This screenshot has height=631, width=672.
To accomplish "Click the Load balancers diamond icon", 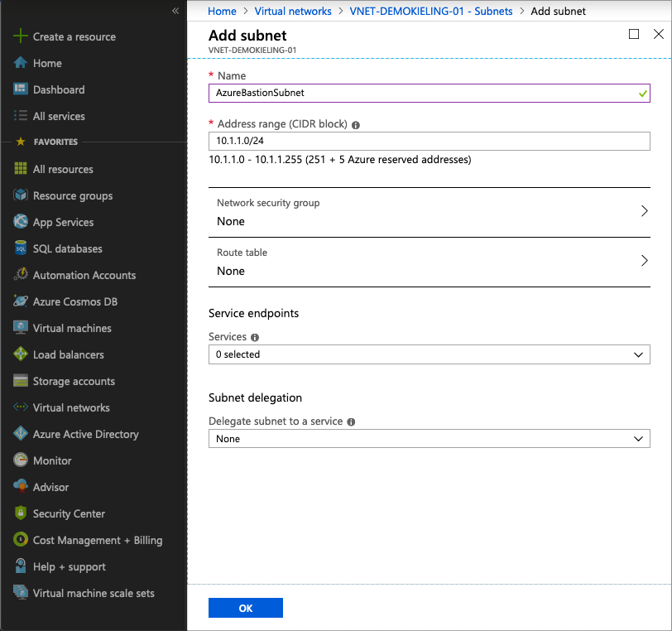I will (20, 354).
